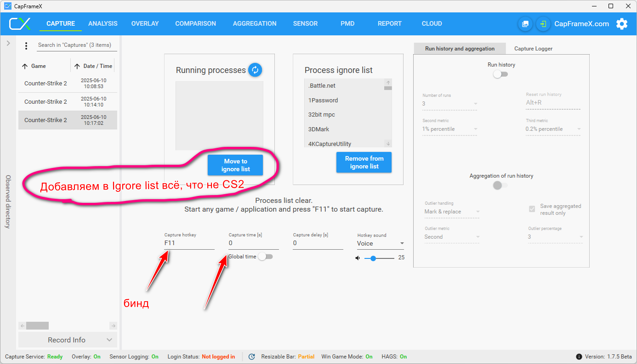Click the Capture delay field
This screenshot has height=364, width=637.
[x=318, y=243]
